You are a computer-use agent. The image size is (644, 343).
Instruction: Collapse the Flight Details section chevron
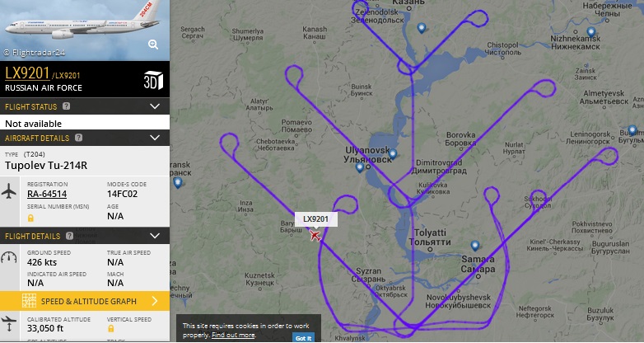click(155, 236)
